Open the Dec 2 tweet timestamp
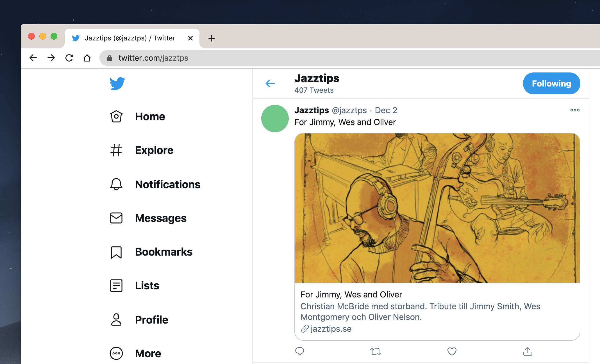 [x=386, y=110]
